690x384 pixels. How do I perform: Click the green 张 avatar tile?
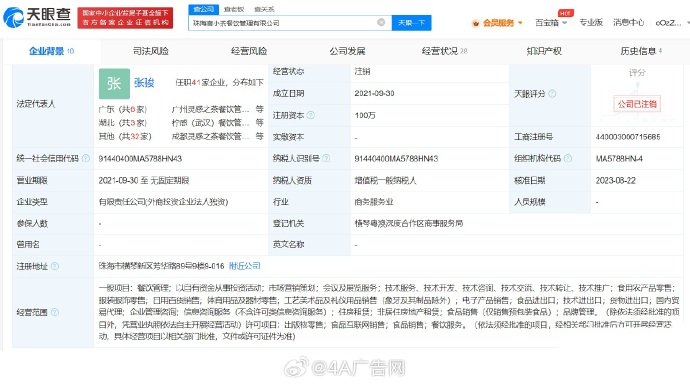click(x=114, y=84)
